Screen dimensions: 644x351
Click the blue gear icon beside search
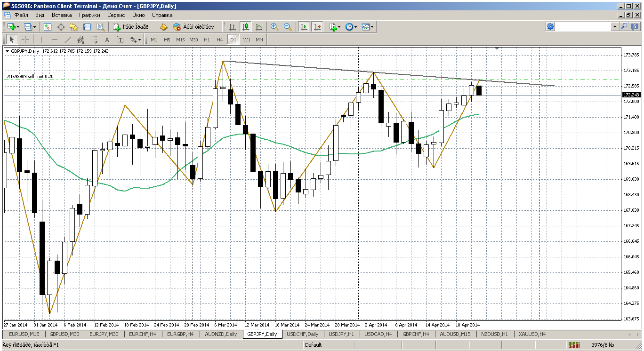[550, 27]
